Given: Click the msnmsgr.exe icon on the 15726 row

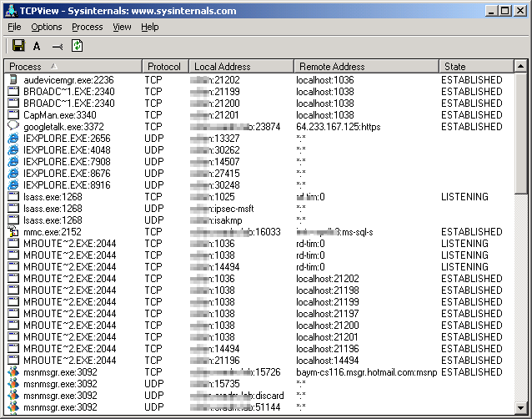Looking at the screenshot, I should coord(13,371).
